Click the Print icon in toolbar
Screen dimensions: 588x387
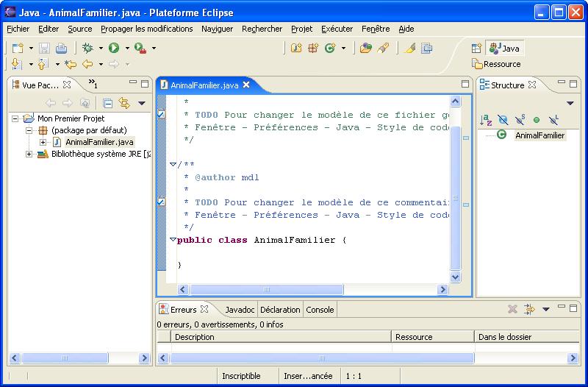[62, 48]
